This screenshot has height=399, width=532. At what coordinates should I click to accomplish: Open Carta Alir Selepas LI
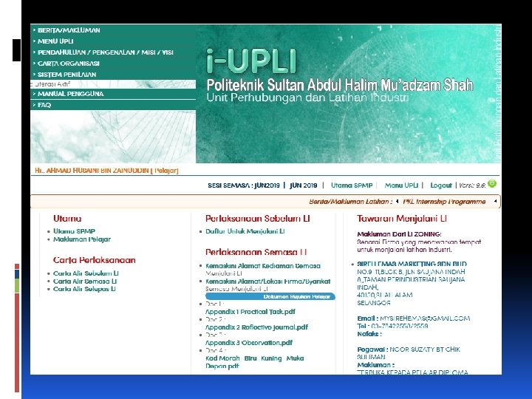(84, 289)
